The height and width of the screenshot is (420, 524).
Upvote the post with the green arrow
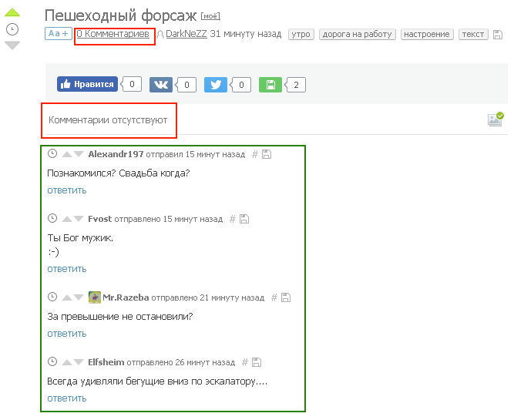pyautogui.click(x=12, y=13)
